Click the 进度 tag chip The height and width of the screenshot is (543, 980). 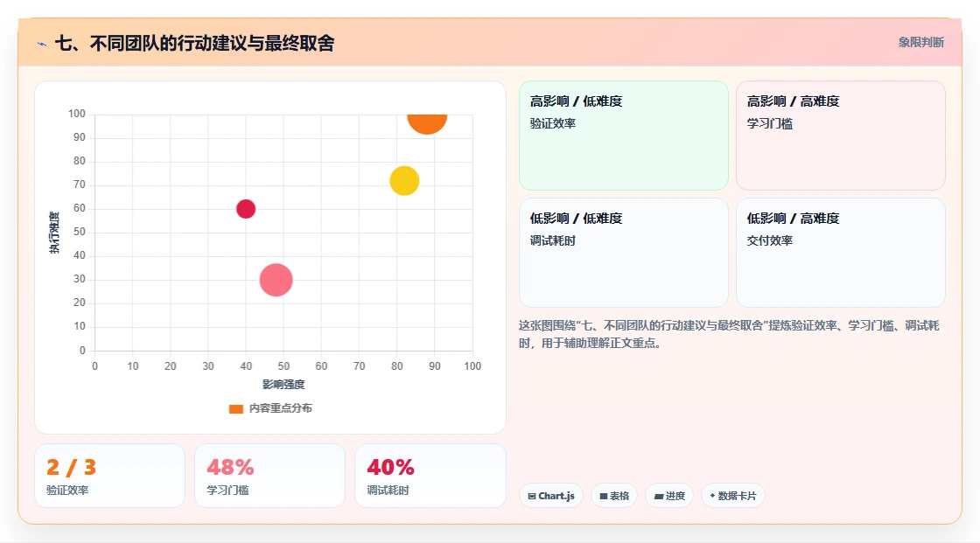[669, 496]
